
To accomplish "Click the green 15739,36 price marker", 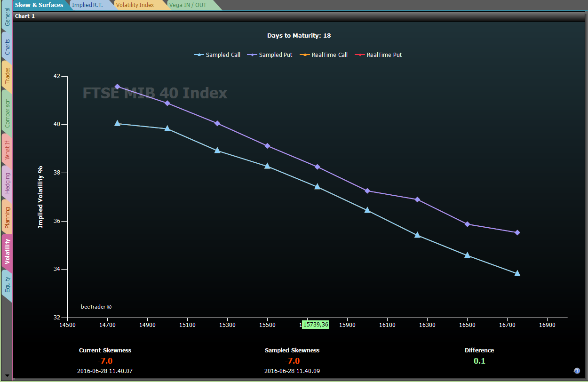I will [315, 325].
